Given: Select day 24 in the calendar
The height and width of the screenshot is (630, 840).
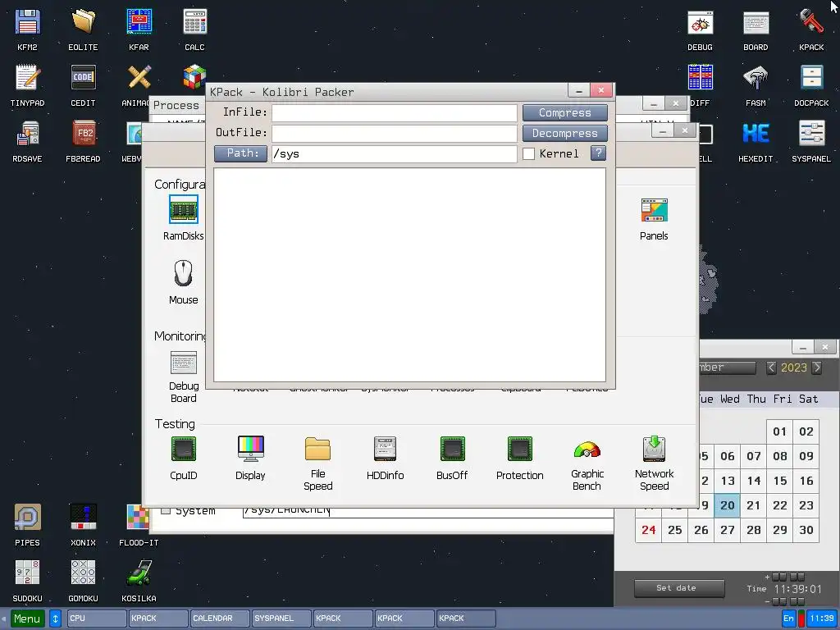Looking at the screenshot, I should [x=648, y=531].
